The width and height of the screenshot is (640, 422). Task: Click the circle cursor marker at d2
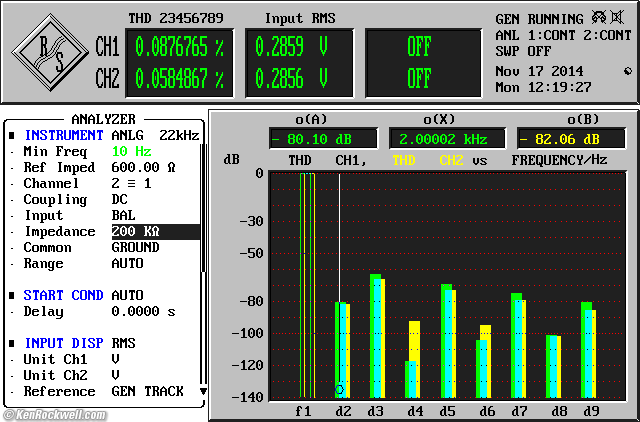pos(339,389)
